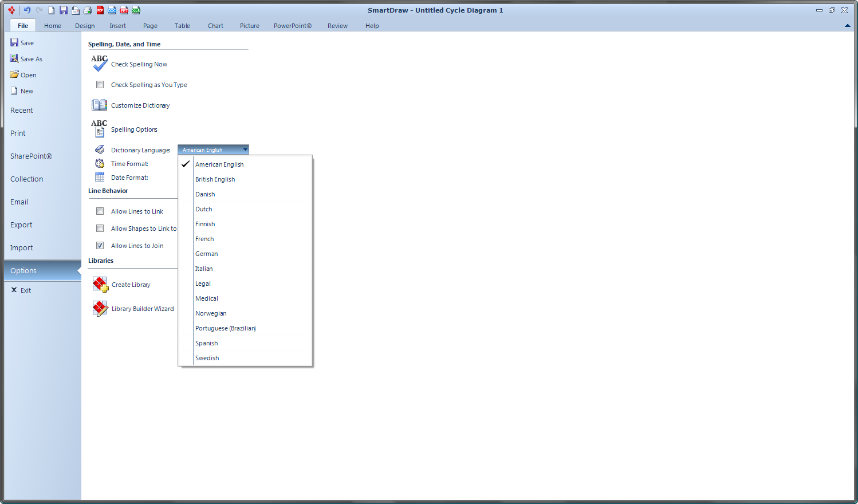Click the Undo arrow in quick access toolbar

[27, 10]
